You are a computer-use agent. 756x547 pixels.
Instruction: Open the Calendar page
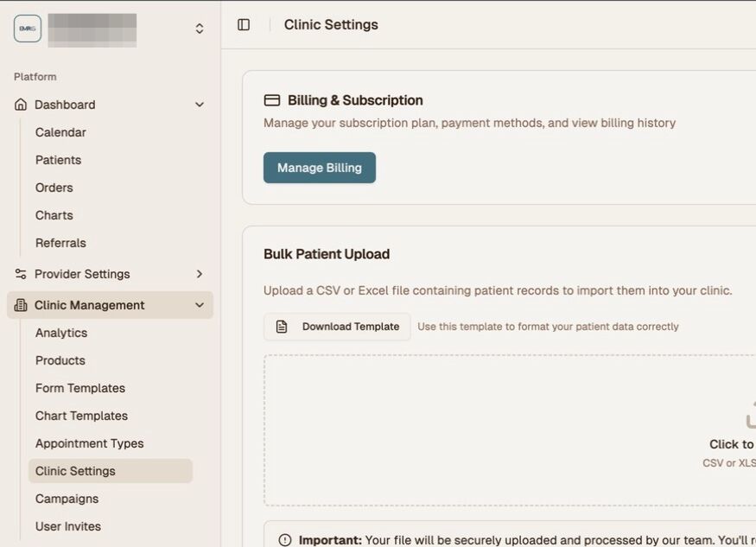[x=60, y=132]
